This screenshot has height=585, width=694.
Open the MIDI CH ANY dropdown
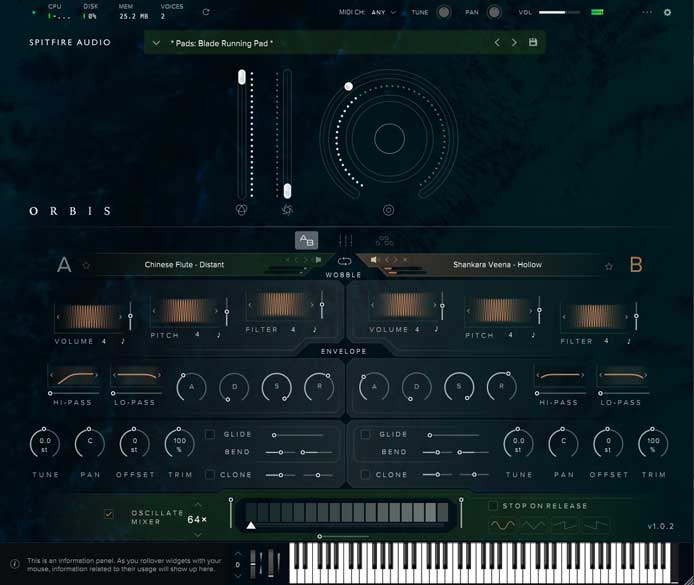point(384,12)
